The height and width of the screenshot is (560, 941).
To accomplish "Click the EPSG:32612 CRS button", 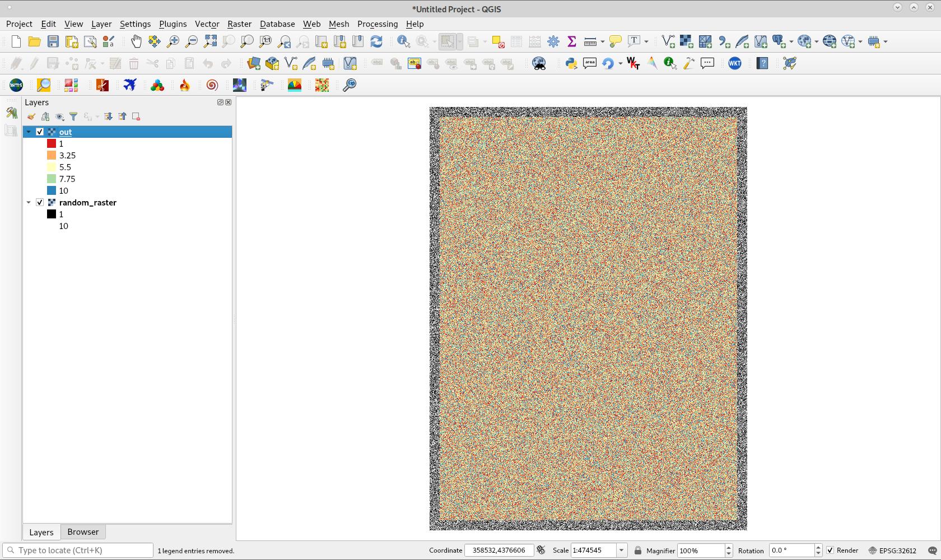I will point(892,550).
